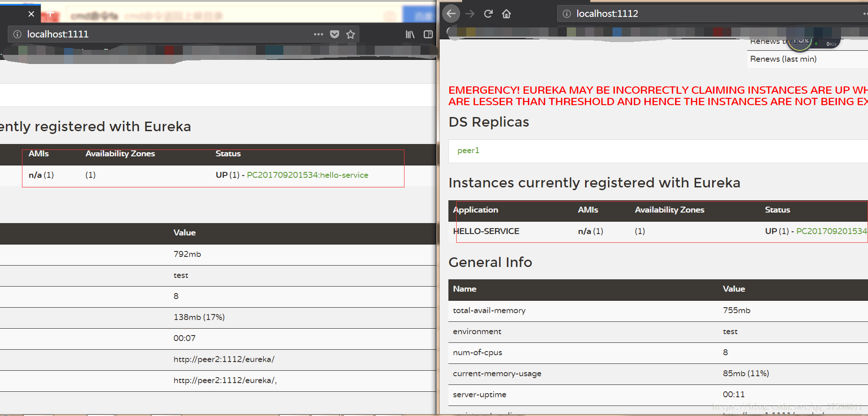The width and height of the screenshot is (868, 416).
Task: Click the localhost:1111 address bar
Action: coord(183,34)
